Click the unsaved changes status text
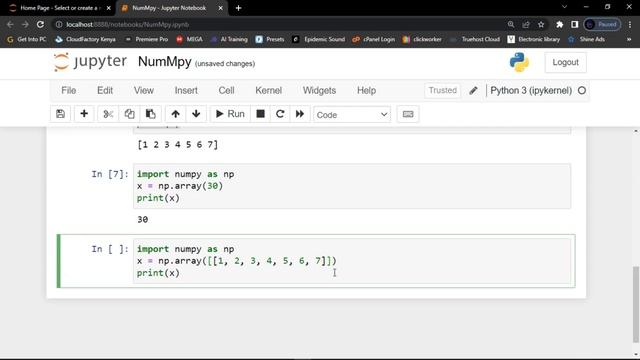This screenshot has width=640, height=360. pyautogui.click(x=225, y=64)
